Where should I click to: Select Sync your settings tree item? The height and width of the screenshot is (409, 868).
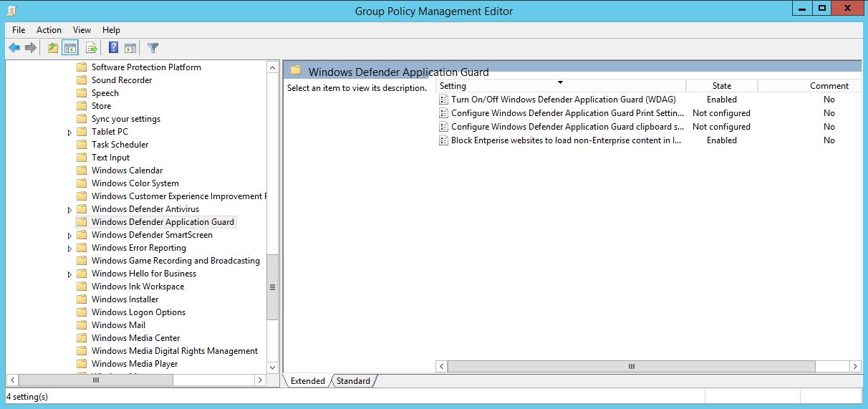[x=126, y=119]
